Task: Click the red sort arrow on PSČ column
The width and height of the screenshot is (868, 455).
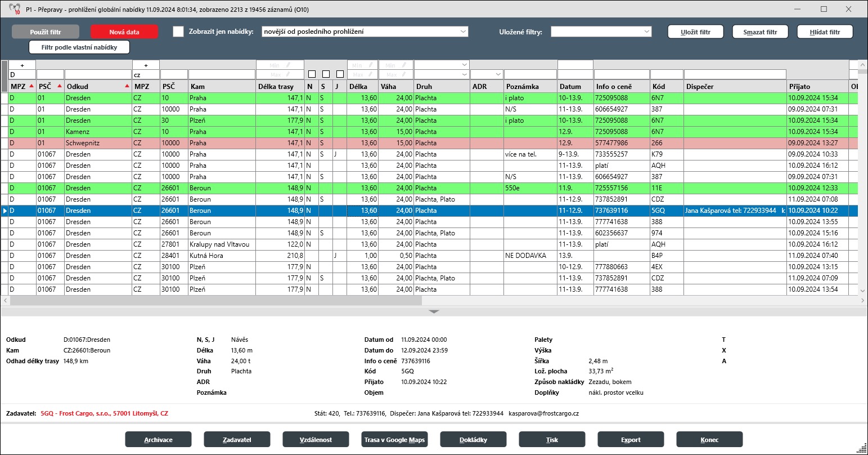Action: [x=60, y=86]
